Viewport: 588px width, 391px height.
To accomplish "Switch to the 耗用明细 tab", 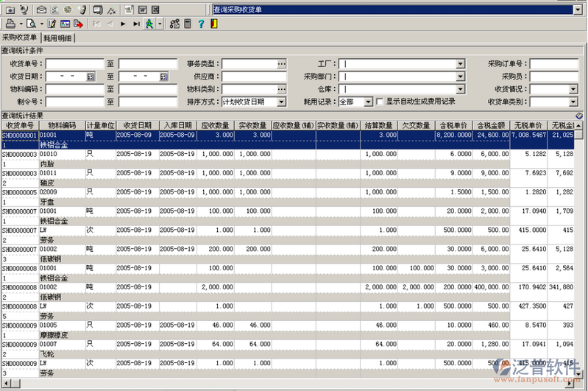I will pos(59,37).
